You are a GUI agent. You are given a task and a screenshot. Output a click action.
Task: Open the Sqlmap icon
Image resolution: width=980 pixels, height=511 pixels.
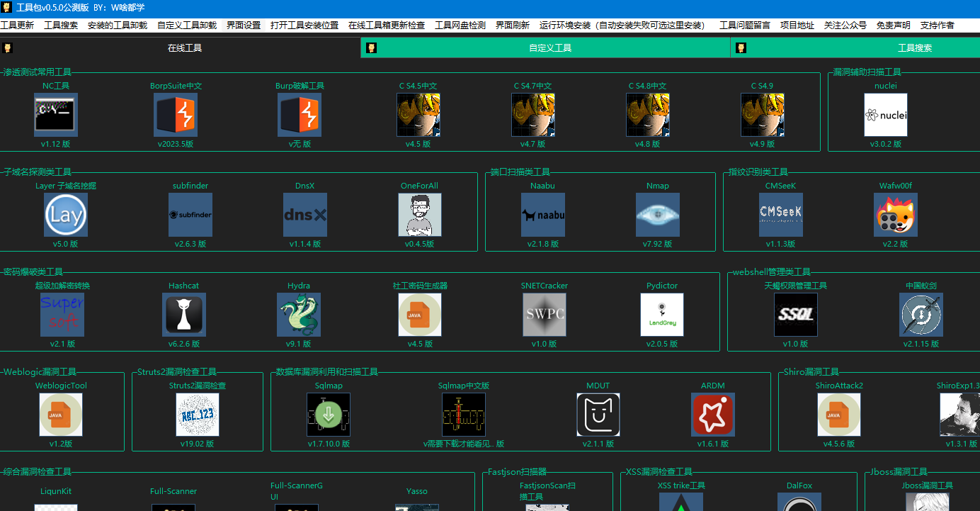pos(329,415)
